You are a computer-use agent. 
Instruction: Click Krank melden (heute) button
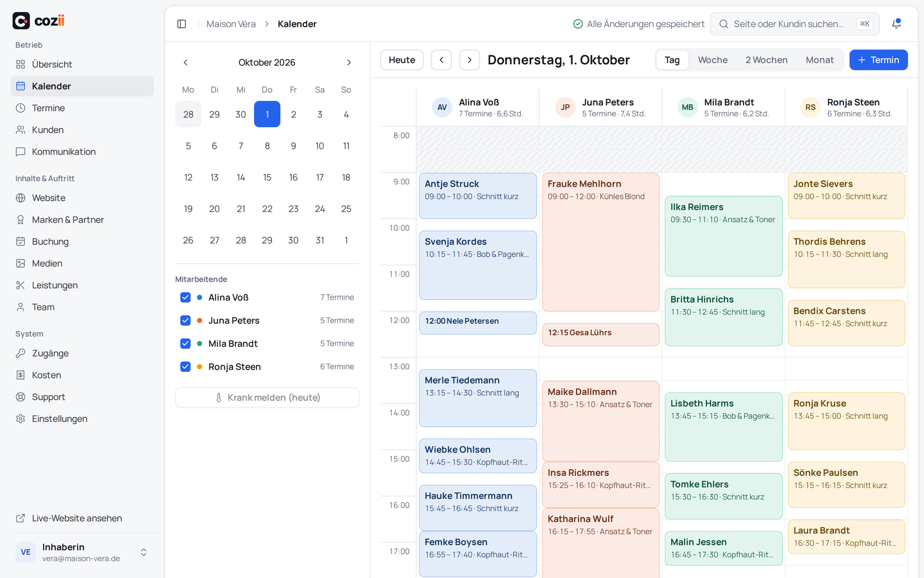tap(267, 397)
